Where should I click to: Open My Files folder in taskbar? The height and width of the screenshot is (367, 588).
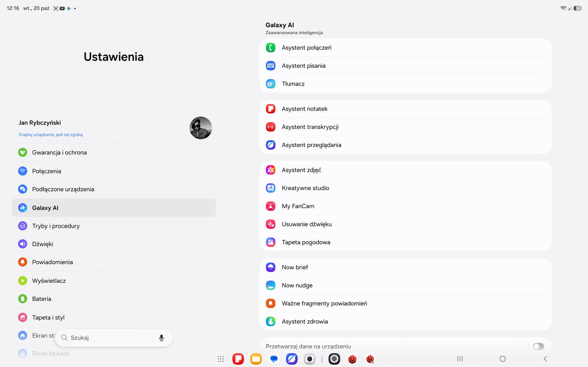point(256,359)
